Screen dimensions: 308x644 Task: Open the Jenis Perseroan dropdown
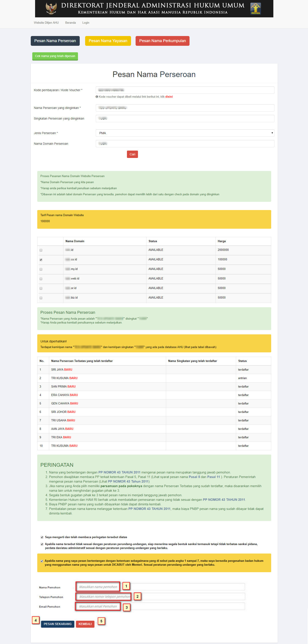coord(185,133)
